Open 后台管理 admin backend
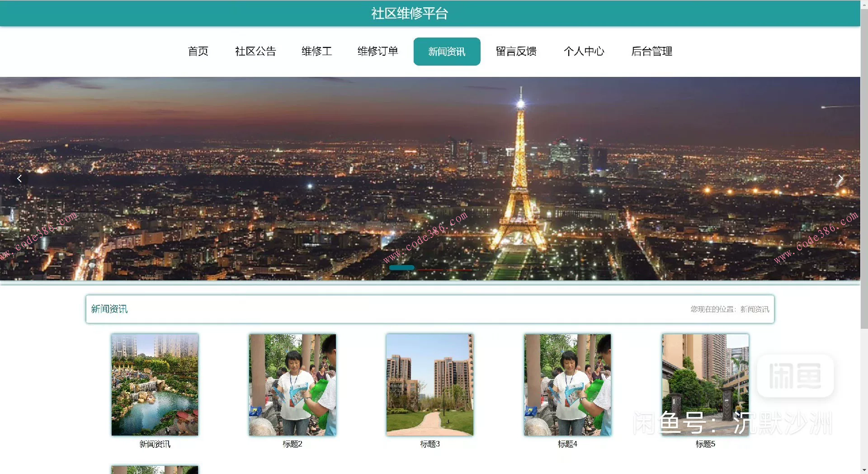The image size is (868, 474). tap(652, 52)
